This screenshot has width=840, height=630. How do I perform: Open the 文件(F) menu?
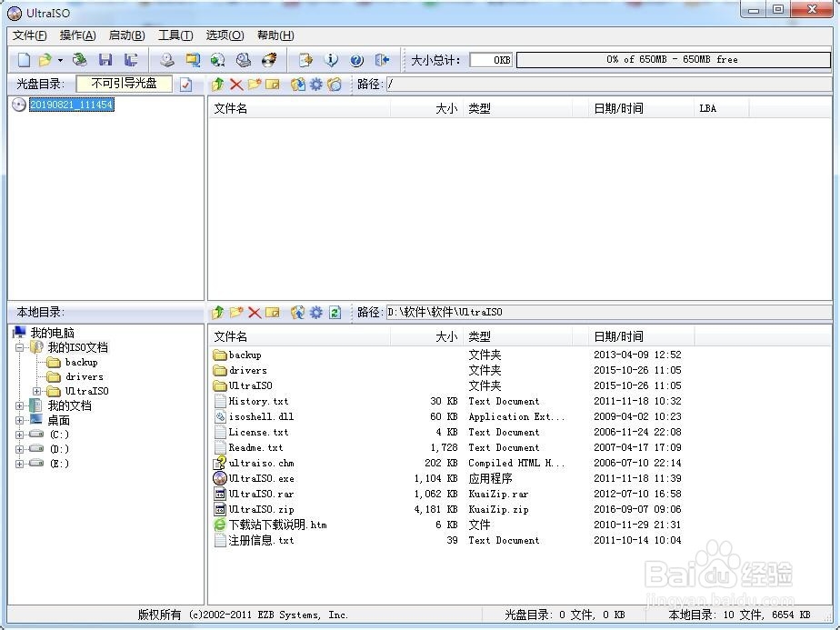(29, 35)
